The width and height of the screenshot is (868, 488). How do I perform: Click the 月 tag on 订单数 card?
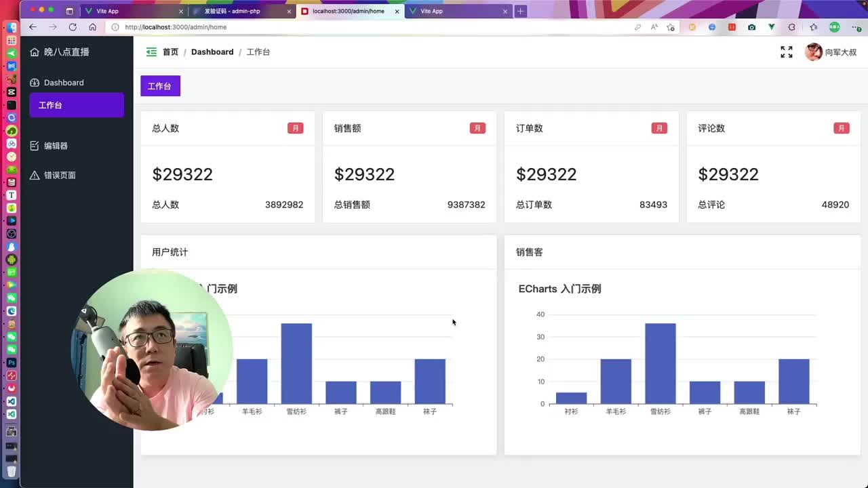659,128
